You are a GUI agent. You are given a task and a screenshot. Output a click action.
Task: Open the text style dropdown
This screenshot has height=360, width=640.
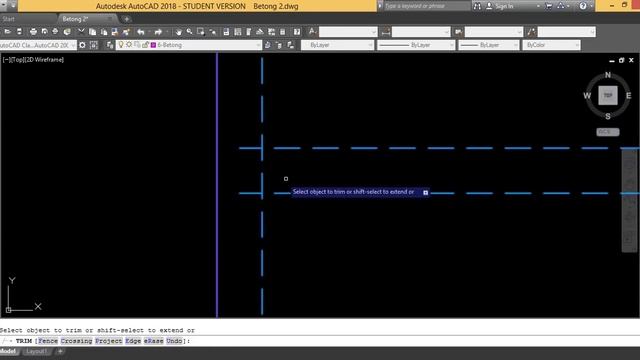tap(348, 32)
